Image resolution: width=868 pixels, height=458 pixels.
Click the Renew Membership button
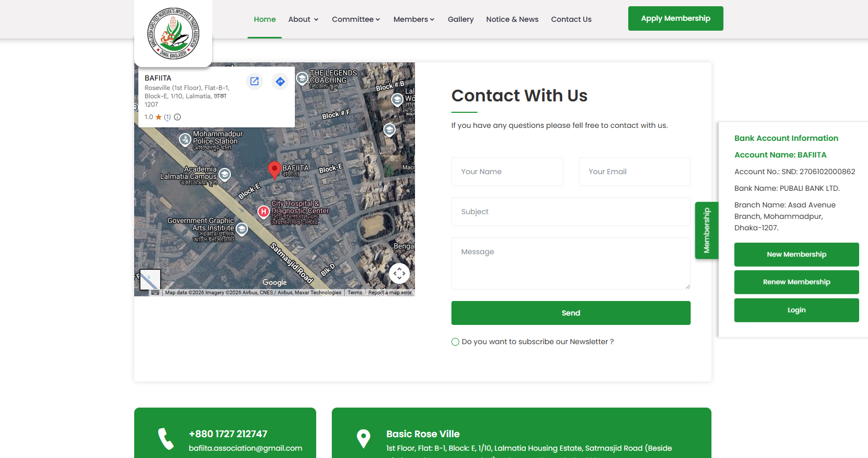(x=796, y=282)
